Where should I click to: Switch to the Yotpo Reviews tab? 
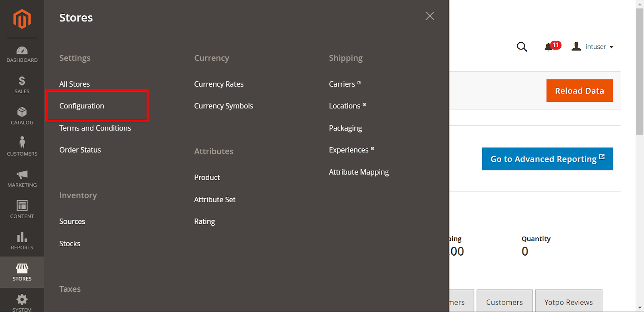tap(568, 302)
